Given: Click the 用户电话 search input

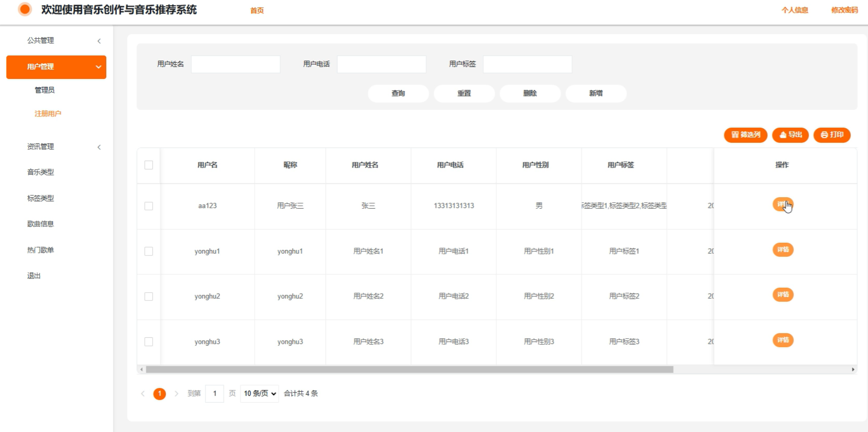Looking at the screenshot, I should point(382,64).
